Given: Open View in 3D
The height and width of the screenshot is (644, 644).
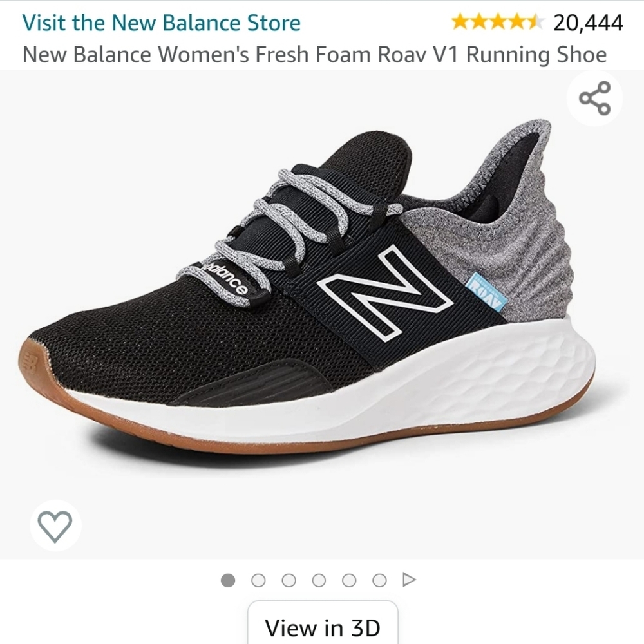Looking at the screenshot, I should point(322,626).
